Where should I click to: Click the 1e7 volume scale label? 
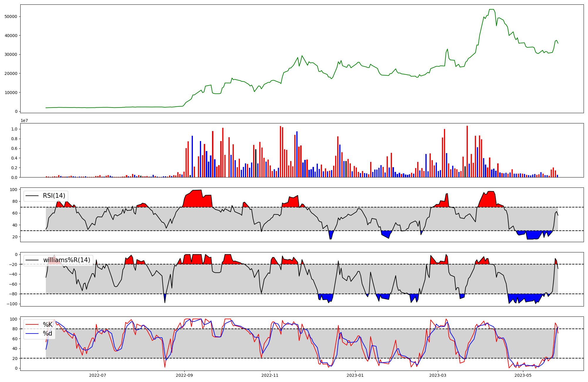24,120
